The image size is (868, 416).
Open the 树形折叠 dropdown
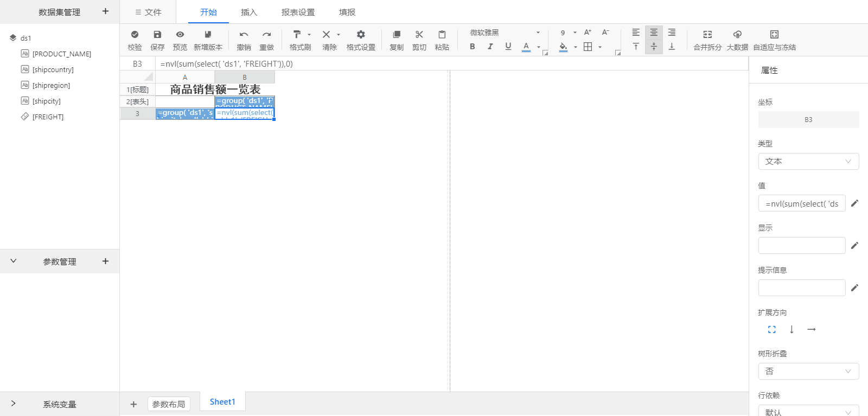(x=808, y=371)
